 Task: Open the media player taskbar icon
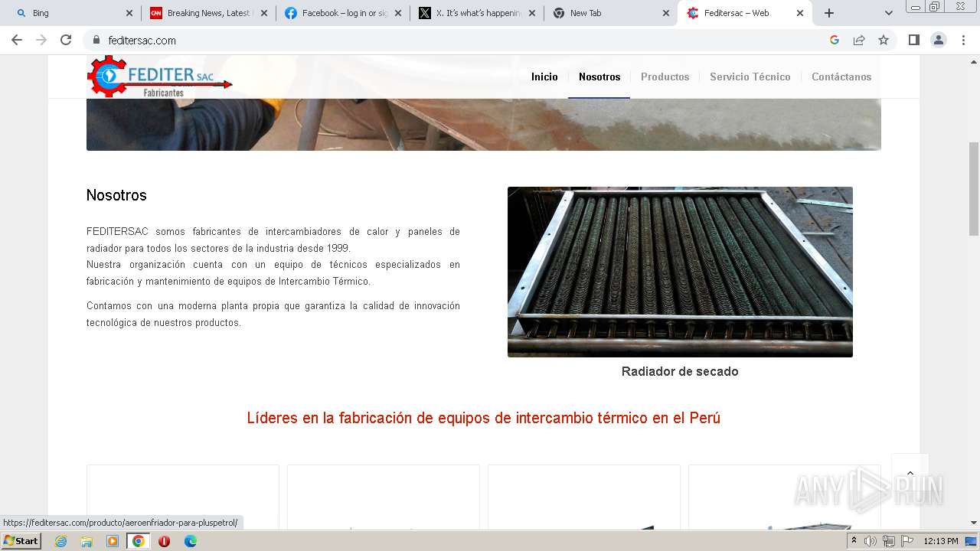113,541
